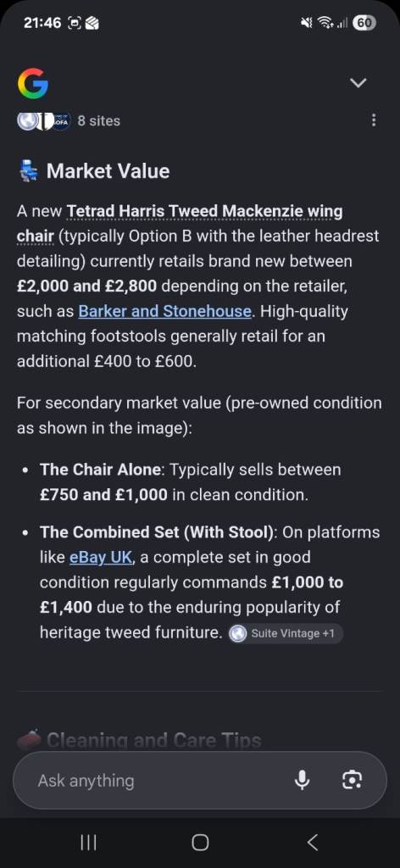The height and width of the screenshot is (868, 400).
Task: Start voice search with microphone icon
Action: (x=302, y=781)
